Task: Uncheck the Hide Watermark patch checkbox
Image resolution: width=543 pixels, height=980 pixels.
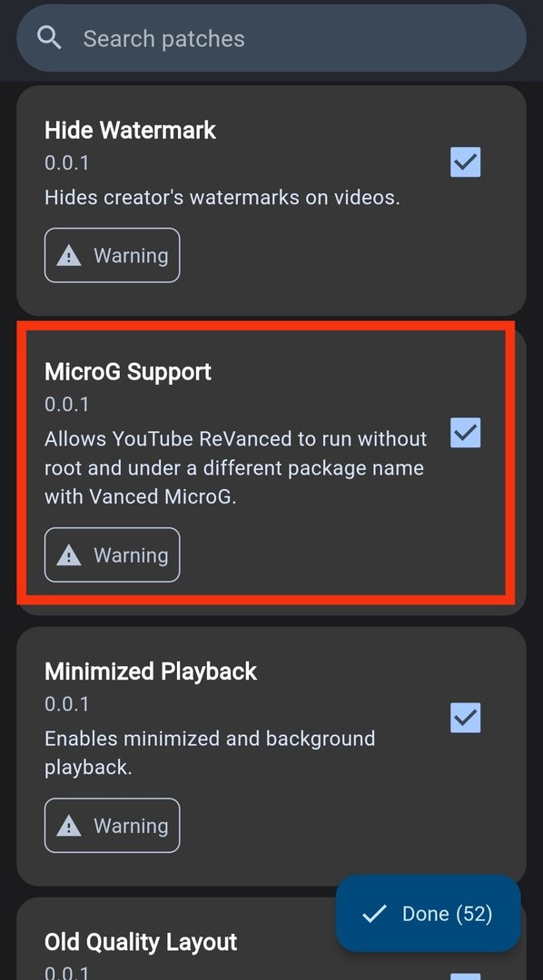Action: tap(466, 162)
